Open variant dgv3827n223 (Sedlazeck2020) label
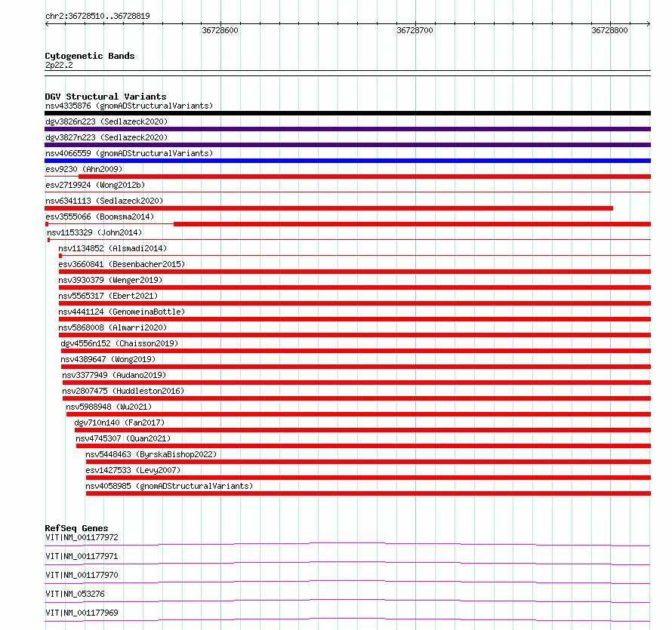The height and width of the screenshot is (630, 672). (x=106, y=137)
